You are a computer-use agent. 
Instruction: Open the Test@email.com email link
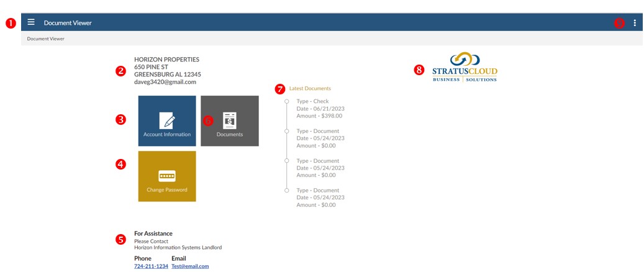pos(190,266)
